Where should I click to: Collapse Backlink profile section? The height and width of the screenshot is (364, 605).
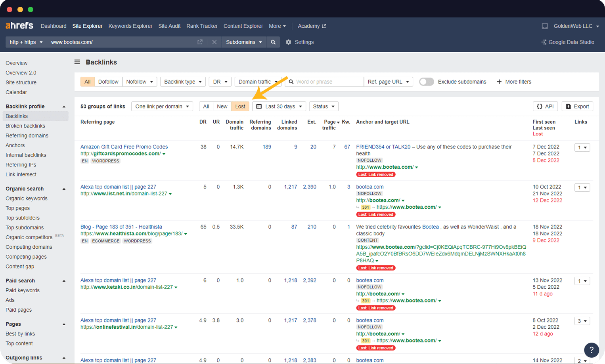pos(64,107)
